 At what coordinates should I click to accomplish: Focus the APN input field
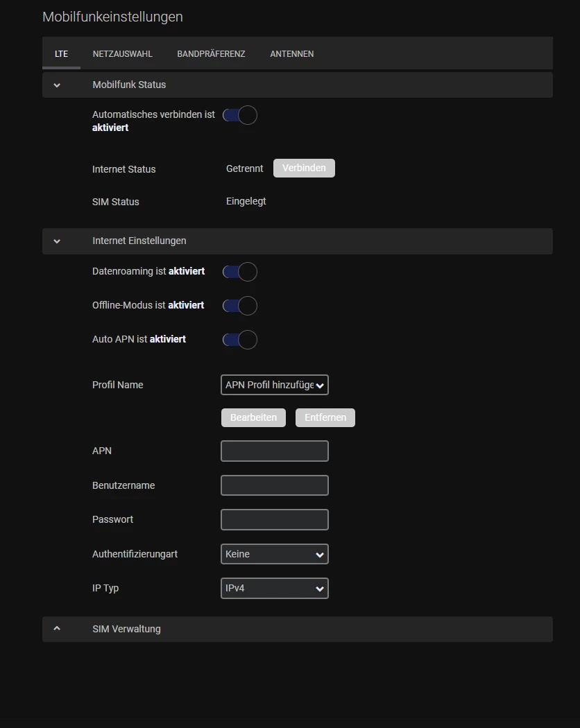pyautogui.click(x=274, y=451)
